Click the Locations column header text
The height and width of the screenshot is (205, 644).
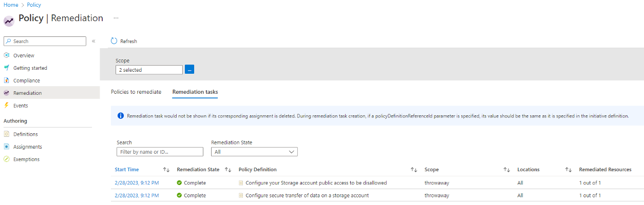(x=528, y=170)
